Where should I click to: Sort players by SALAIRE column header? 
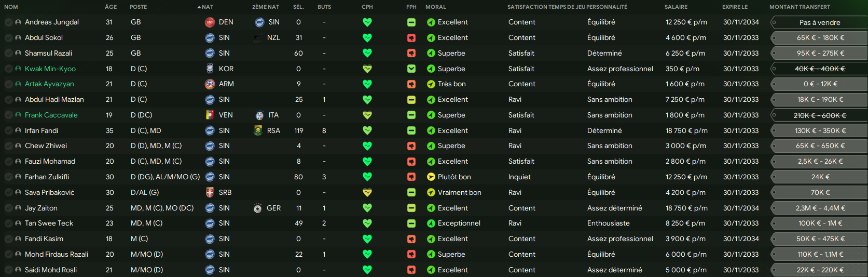676,7
